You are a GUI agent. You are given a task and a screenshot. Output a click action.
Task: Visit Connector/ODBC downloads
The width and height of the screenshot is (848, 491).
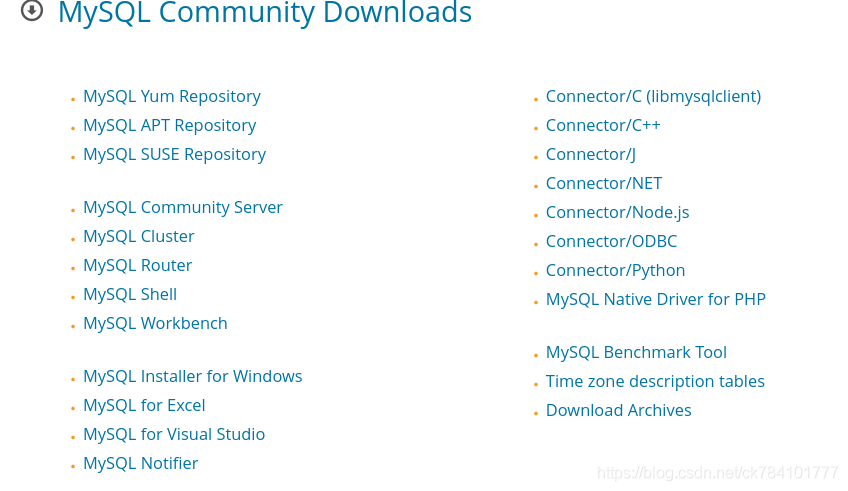point(611,242)
